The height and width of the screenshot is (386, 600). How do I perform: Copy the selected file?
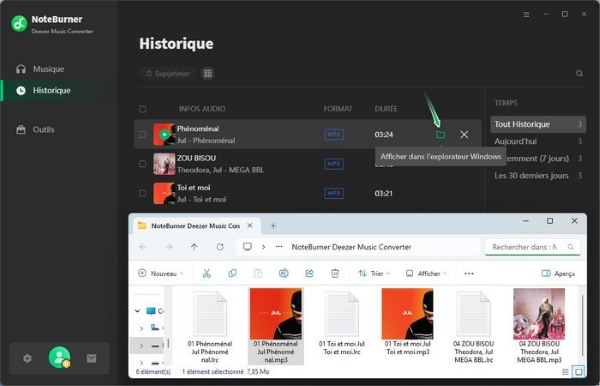[x=232, y=274]
